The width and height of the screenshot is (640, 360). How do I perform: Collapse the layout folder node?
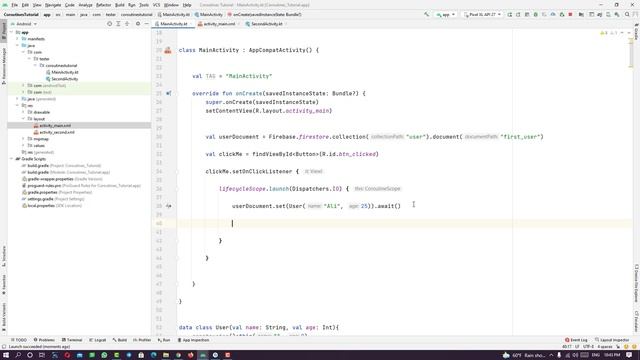pyautogui.click(x=24, y=119)
